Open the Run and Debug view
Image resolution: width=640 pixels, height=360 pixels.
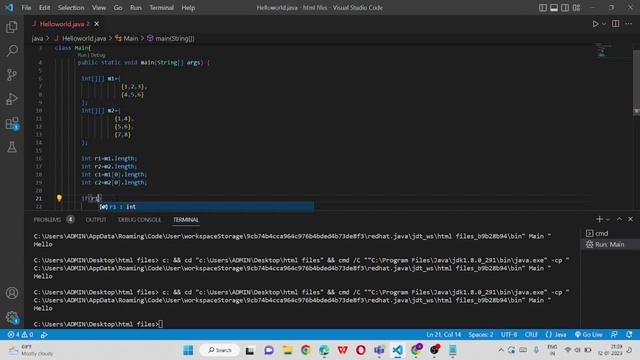(x=12, y=99)
